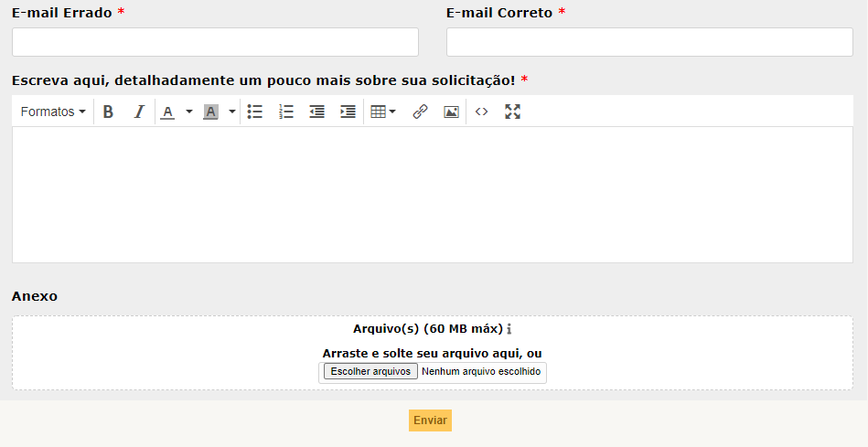Insert a hyperlink with the link icon
868x447 pixels.
coord(420,112)
